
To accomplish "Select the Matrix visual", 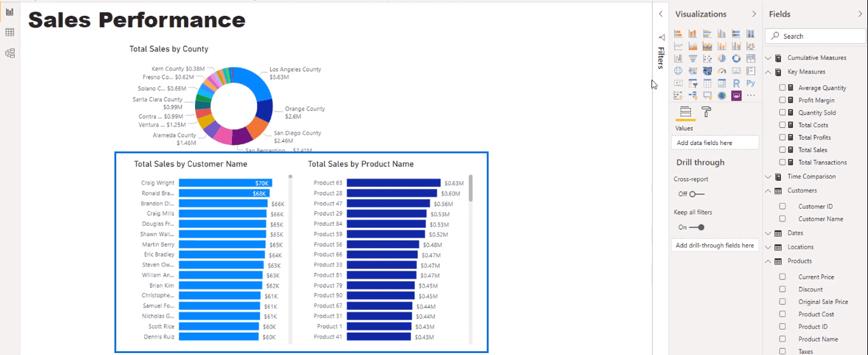I will point(722,83).
